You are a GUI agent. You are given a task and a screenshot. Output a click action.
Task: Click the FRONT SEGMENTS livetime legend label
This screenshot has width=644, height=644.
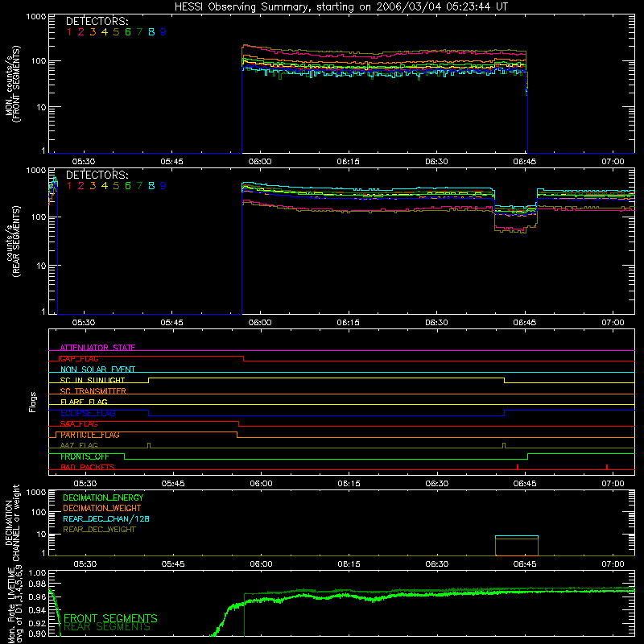tap(110, 618)
